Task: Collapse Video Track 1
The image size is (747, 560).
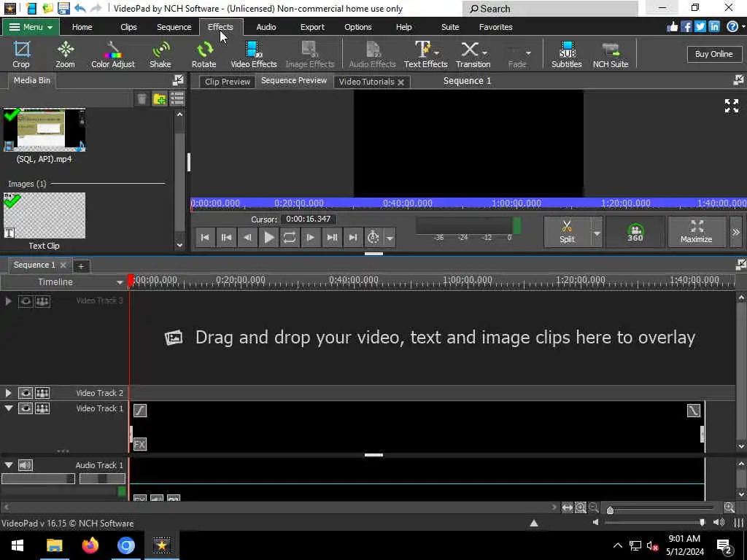Action: click(9, 408)
